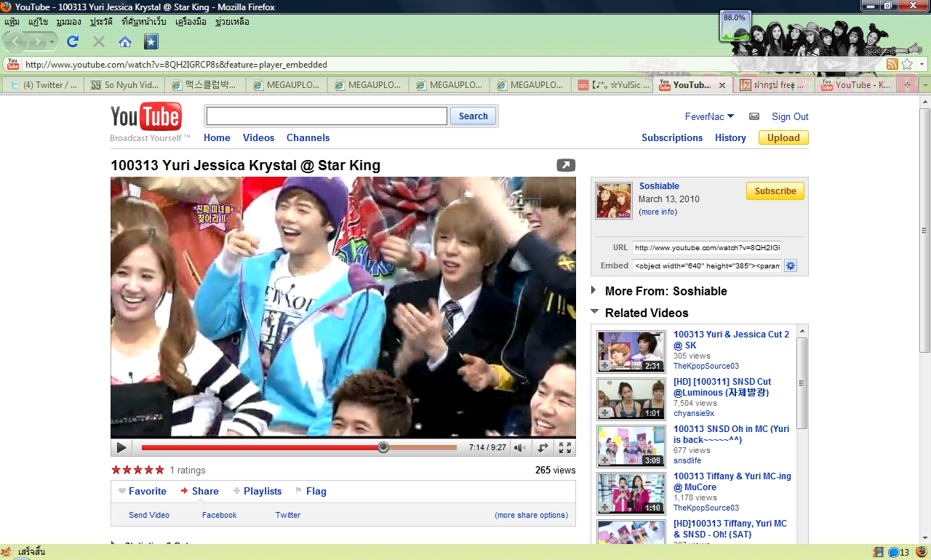Go to the browser Home page icon
This screenshot has height=560, width=931.
click(125, 41)
